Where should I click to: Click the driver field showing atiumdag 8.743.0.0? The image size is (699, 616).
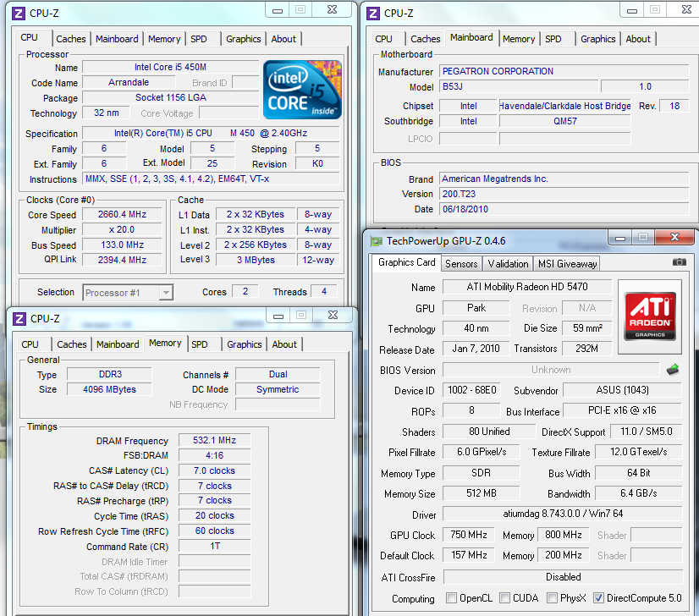(x=563, y=514)
